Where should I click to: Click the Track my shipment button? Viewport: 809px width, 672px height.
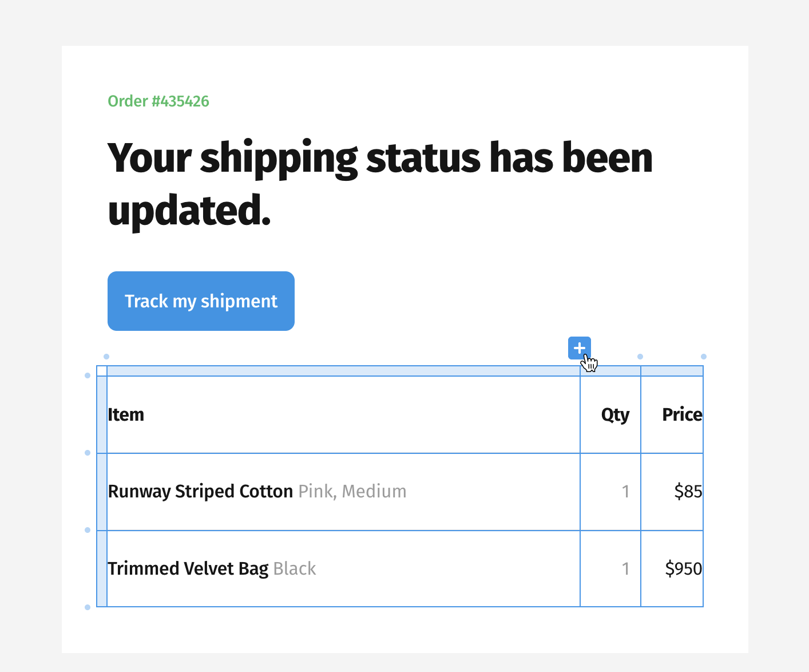click(201, 301)
